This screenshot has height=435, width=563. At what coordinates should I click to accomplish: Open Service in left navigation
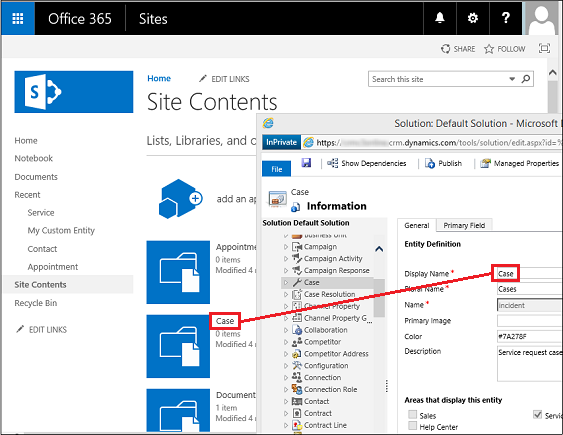(41, 212)
